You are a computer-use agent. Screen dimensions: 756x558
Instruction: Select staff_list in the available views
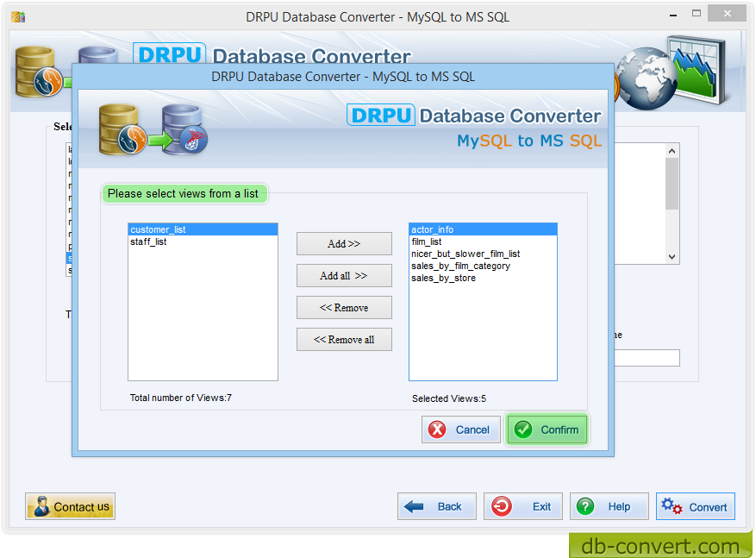pos(203,241)
